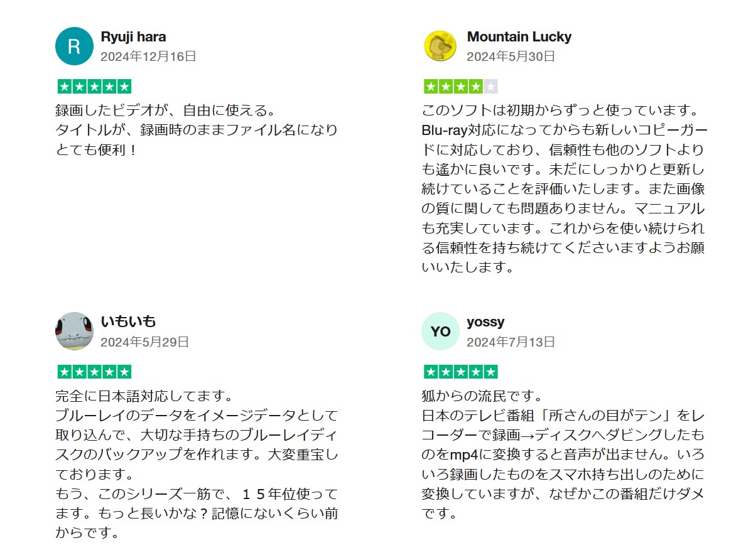Screen dimensions: 746x560
Task: Open the Ryuji hara reviewer name
Action: tap(133, 36)
